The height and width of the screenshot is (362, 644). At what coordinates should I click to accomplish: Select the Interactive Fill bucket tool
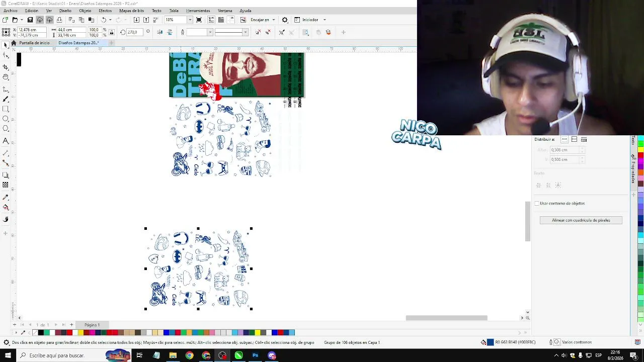pyautogui.click(x=6, y=207)
